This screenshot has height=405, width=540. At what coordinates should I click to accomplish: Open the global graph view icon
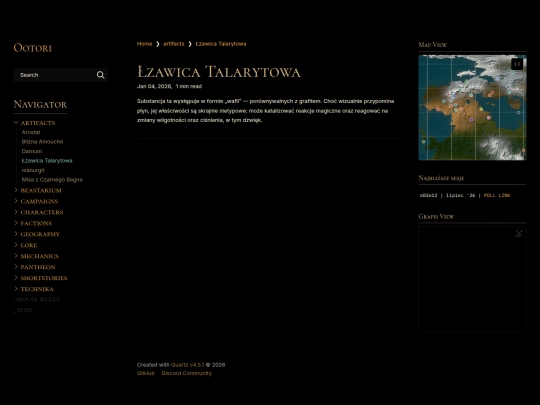click(519, 233)
